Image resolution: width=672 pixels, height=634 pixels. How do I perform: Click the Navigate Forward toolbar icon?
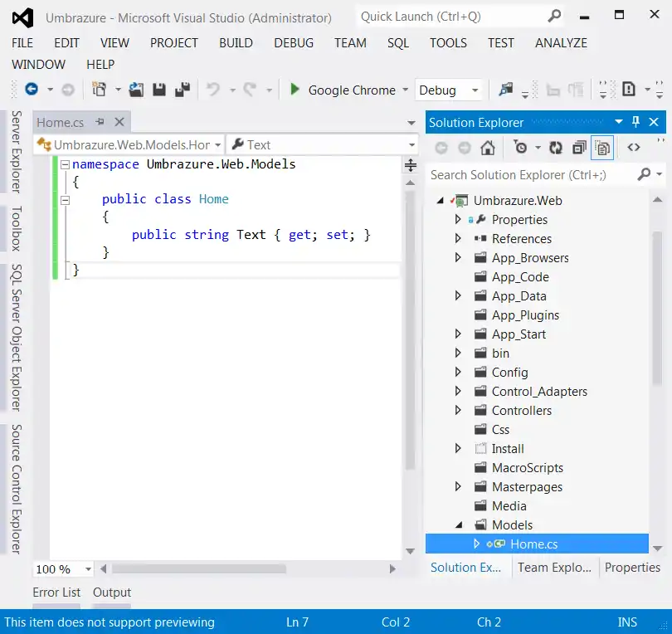[x=68, y=90]
